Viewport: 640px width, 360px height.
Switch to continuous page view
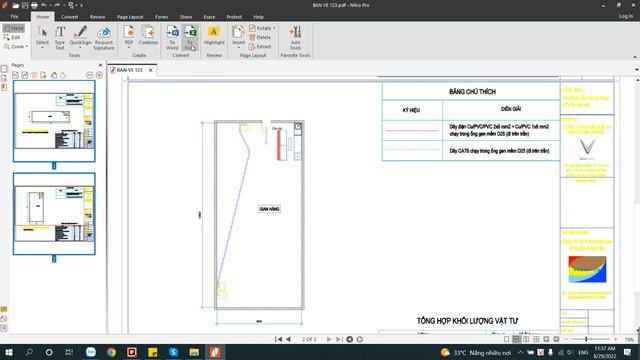(516, 339)
